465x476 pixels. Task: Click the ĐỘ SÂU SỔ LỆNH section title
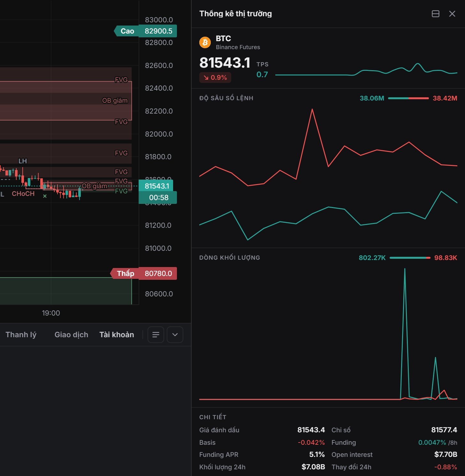point(226,98)
